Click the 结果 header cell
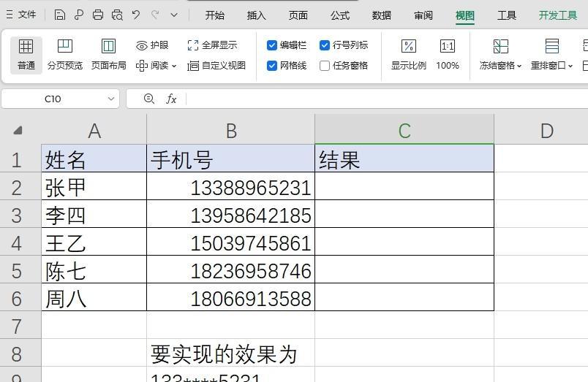Viewport: 588px width, 382px height. (404, 158)
